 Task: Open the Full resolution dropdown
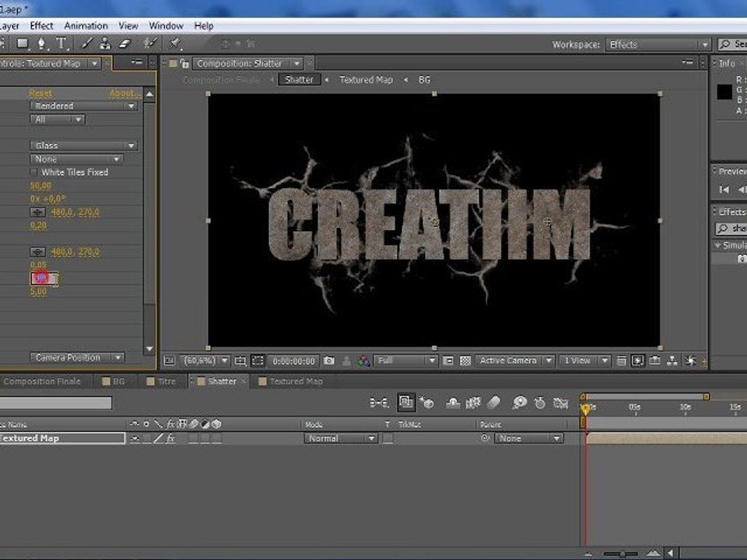pos(405,361)
